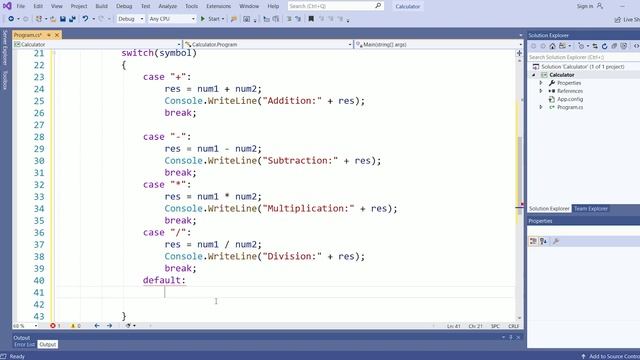The height and width of the screenshot is (360, 640).
Task: Go to previous issue using left arrow
Action: tap(97, 326)
